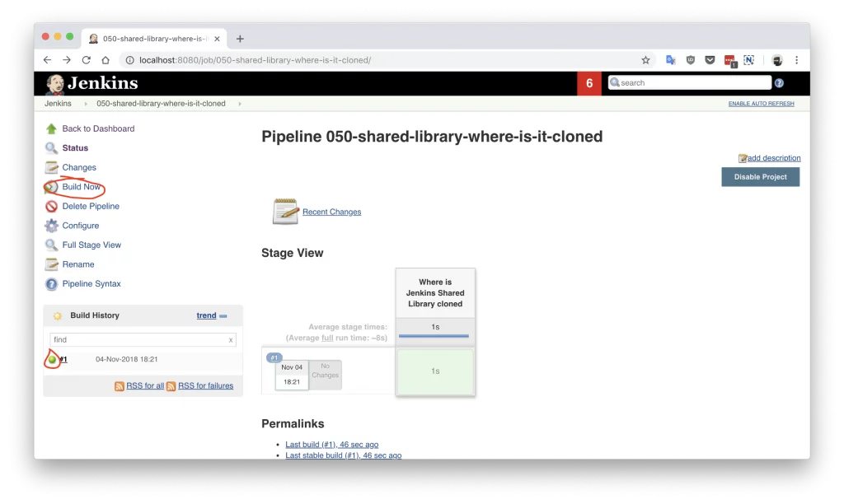Open Last stable build (#1) permalink
The image size is (844, 504).
pos(344,455)
